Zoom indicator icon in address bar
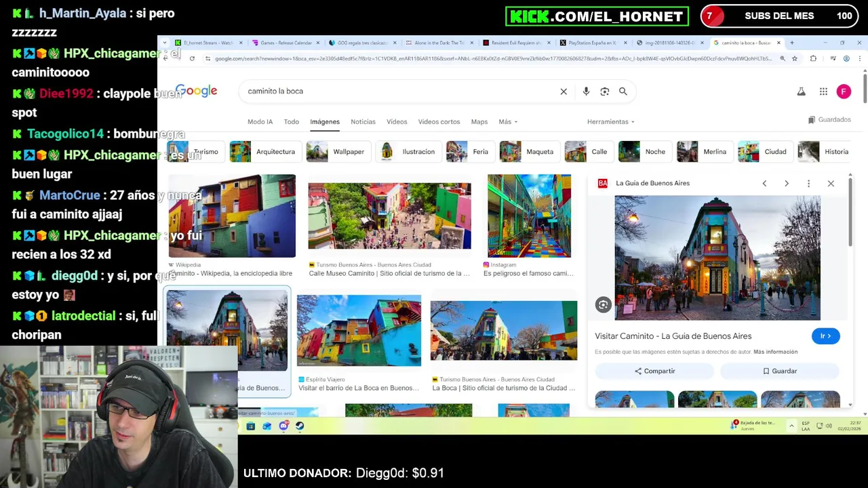The width and height of the screenshot is (868, 488). (783, 59)
